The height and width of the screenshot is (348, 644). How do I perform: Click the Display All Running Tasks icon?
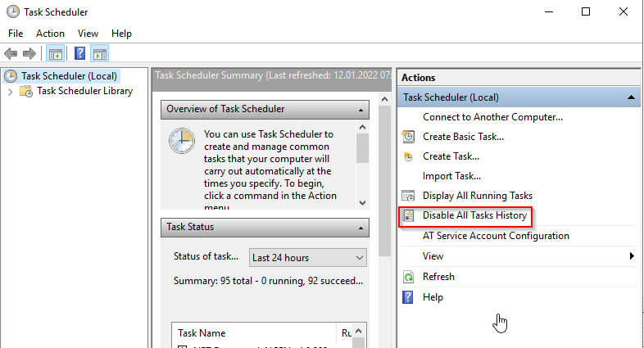(408, 197)
